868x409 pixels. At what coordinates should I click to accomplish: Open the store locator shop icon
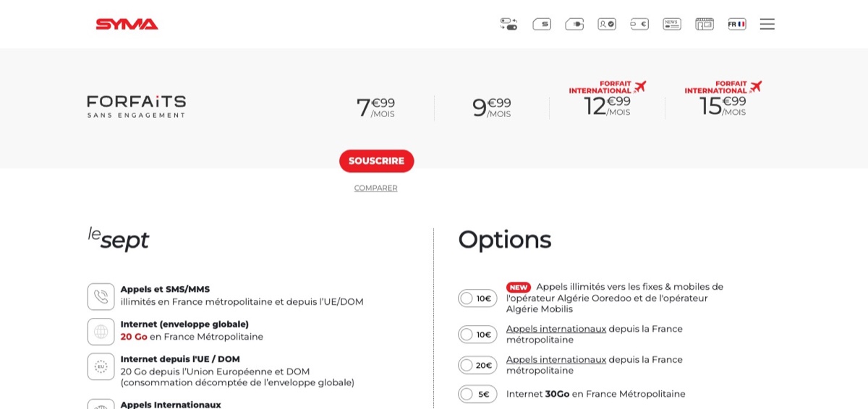[705, 24]
